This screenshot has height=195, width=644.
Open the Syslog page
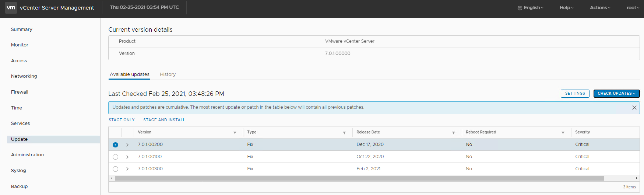18,171
